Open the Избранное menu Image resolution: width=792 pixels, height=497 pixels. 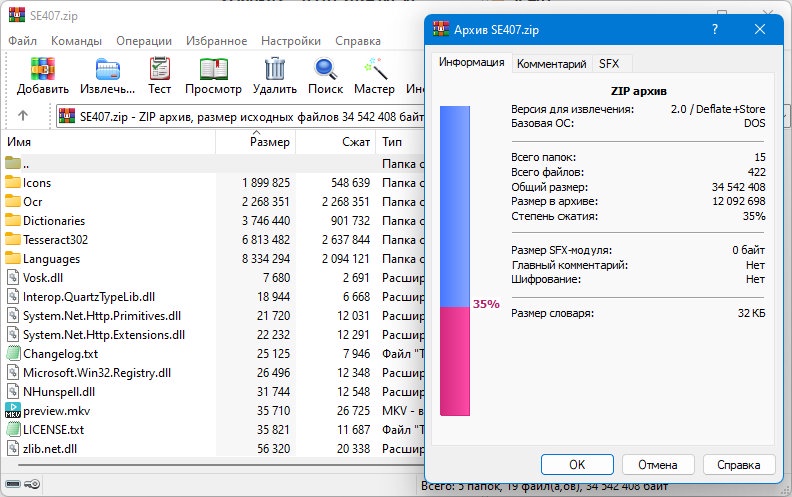(216, 41)
